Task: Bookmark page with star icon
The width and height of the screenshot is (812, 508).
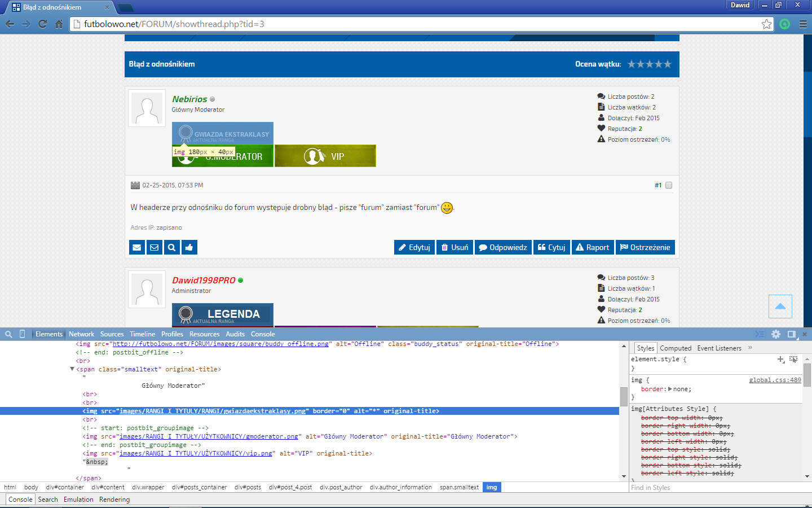Action: pos(766,24)
